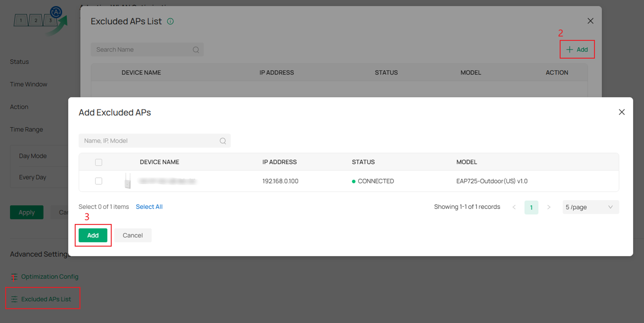The width and height of the screenshot is (644, 323).
Task: Click the green Apply button
Action: click(x=27, y=212)
